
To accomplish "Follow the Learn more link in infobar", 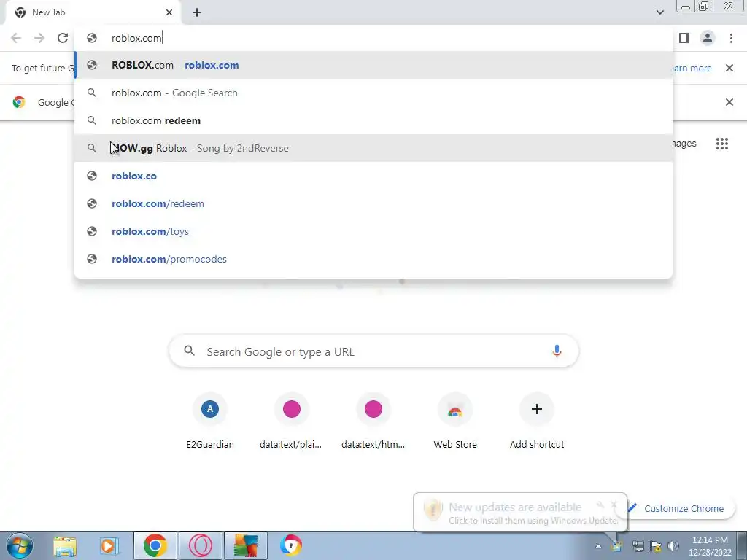I will 692,68.
